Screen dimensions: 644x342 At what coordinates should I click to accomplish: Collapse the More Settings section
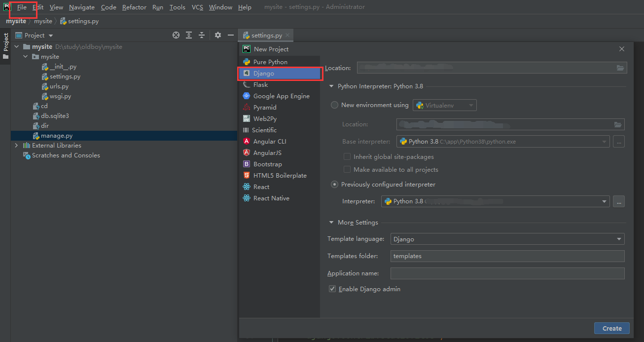click(331, 223)
